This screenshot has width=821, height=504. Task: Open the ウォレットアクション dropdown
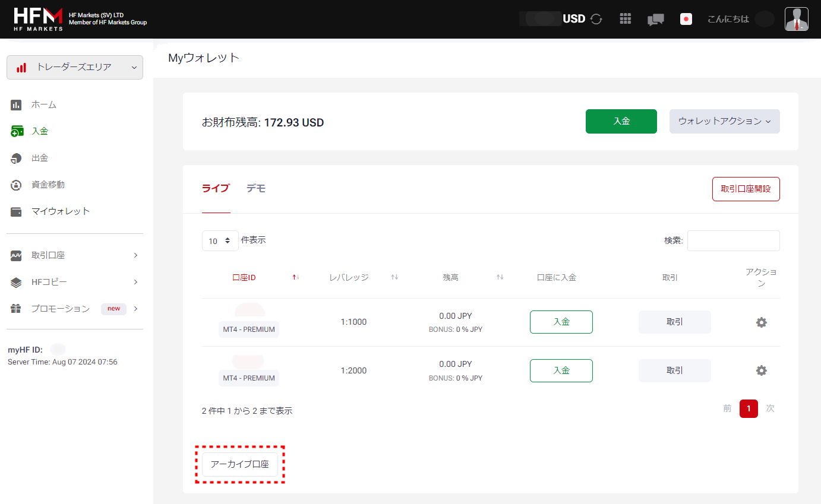click(724, 121)
